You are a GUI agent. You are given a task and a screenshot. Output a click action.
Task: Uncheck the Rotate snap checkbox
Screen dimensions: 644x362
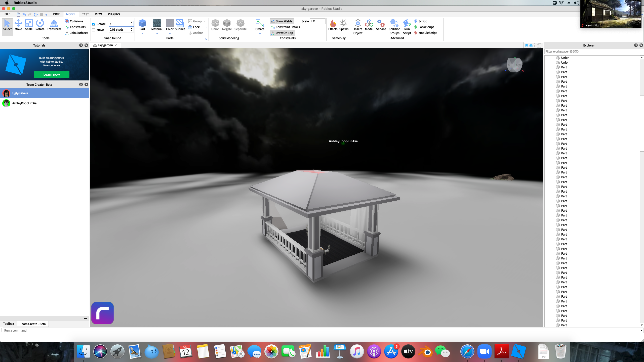click(x=94, y=24)
